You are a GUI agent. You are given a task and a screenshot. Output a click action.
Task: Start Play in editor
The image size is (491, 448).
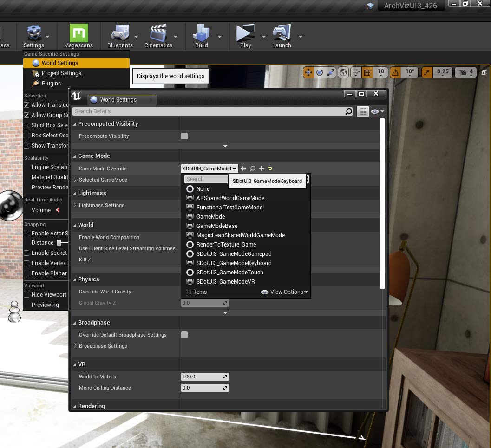coord(245,36)
